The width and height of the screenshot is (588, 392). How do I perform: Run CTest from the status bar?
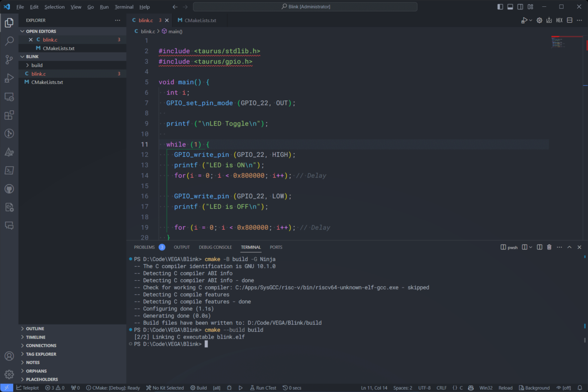[x=263, y=388]
